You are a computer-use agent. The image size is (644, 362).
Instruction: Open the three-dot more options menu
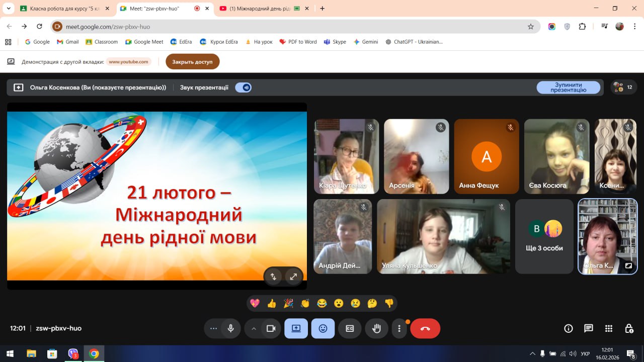(399, 328)
